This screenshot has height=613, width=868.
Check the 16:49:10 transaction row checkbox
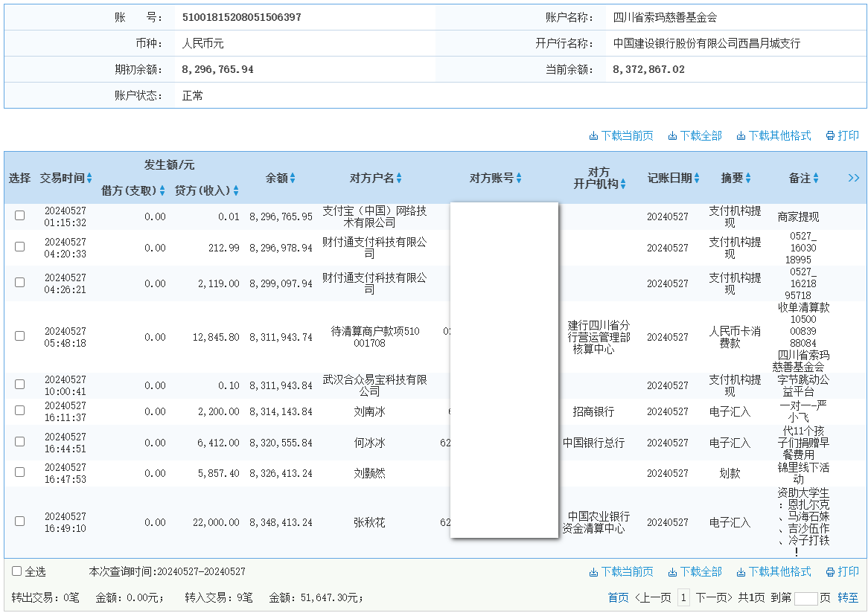pos(20,521)
